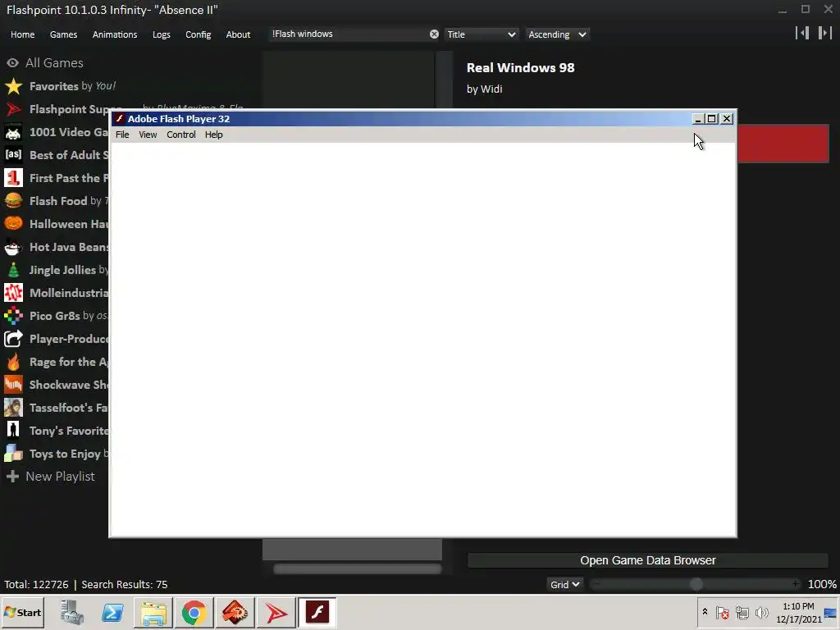The image size is (840, 630).
Task: Click the volume speaker tray icon
Action: [761, 612]
